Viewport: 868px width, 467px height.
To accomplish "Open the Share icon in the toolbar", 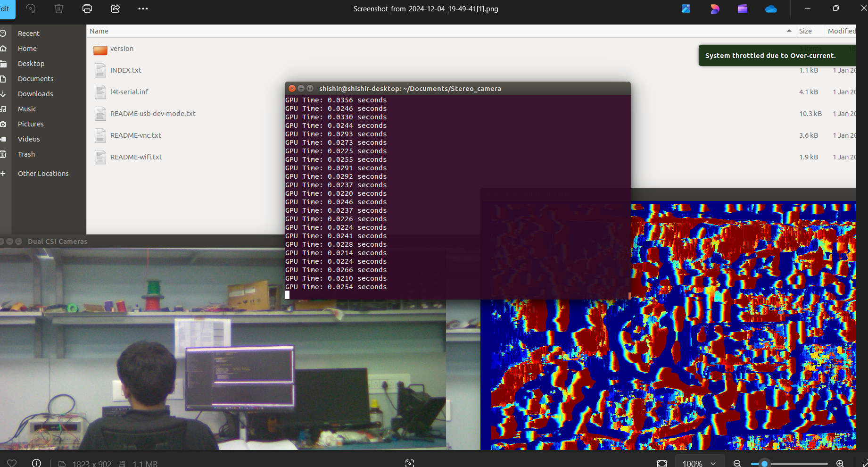I will [116, 8].
